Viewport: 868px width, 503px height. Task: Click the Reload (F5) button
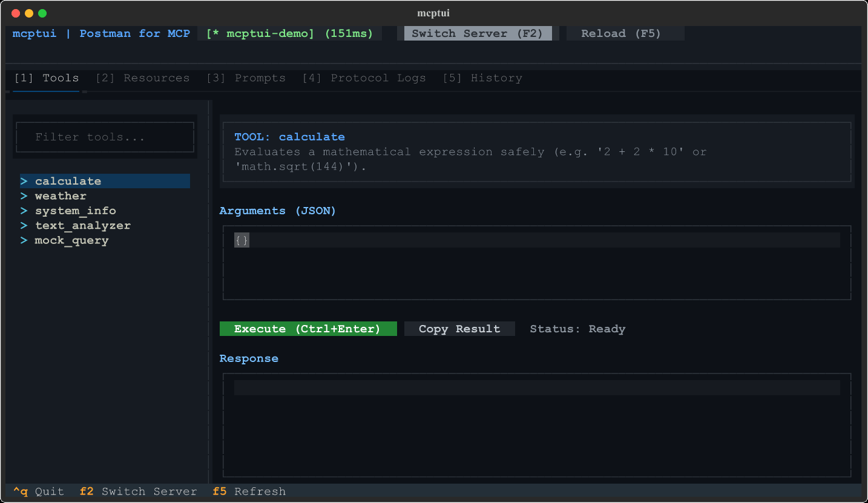(x=625, y=33)
